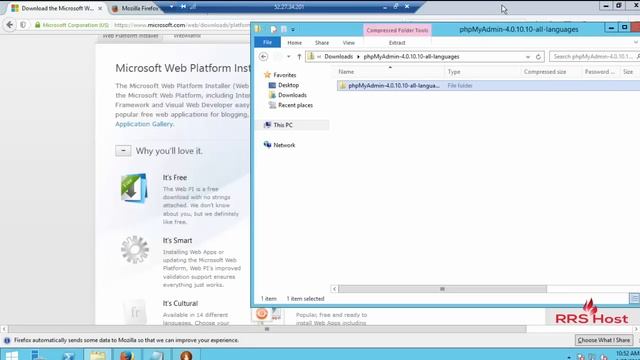Open Server Manager from the taskbar
The image size is (640, 360).
coord(38,355)
